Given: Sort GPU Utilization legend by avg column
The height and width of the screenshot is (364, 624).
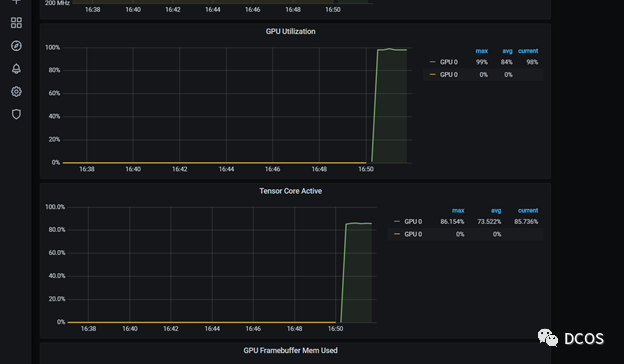Looking at the screenshot, I should (x=507, y=51).
